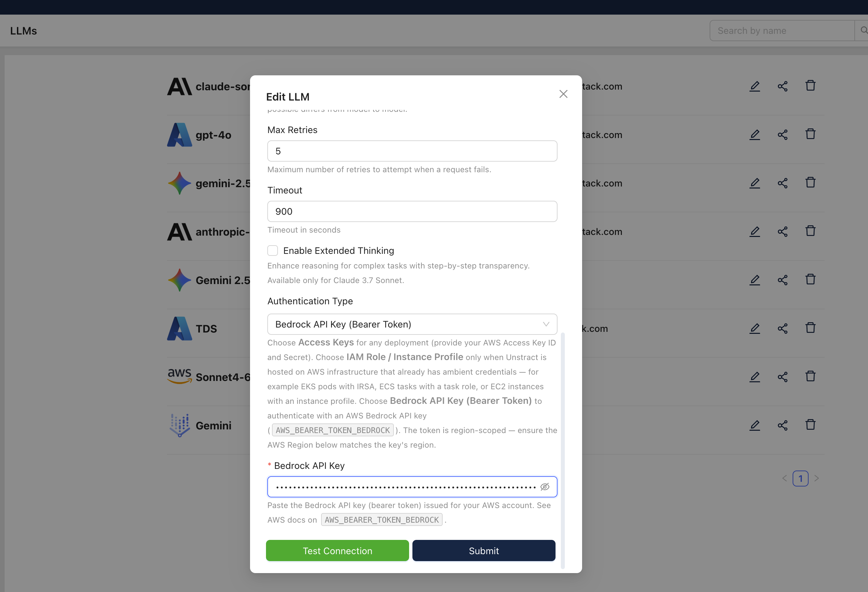Image resolution: width=868 pixels, height=592 pixels.
Task: Delete the anthropic- LLM entry
Action: 810,231
